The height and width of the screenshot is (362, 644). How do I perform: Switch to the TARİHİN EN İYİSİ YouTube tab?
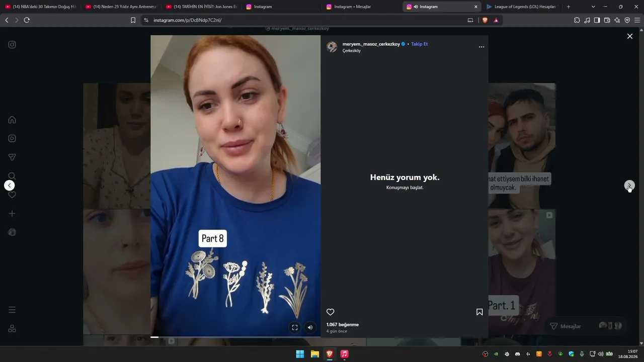coord(201,7)
